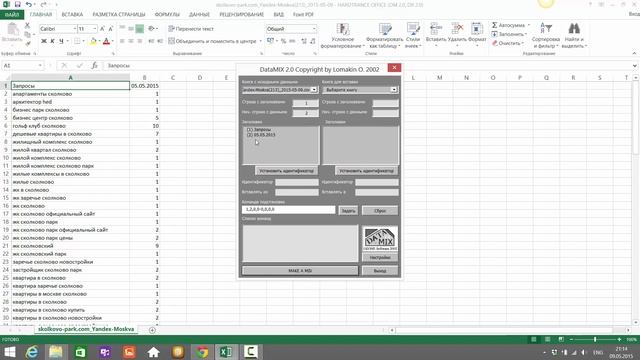Image resolution: width=640 pixels, height=360 pixels.
Task: Switch to the ФОРМУЛЫ ribbon tab
Action: coord(167,15)
